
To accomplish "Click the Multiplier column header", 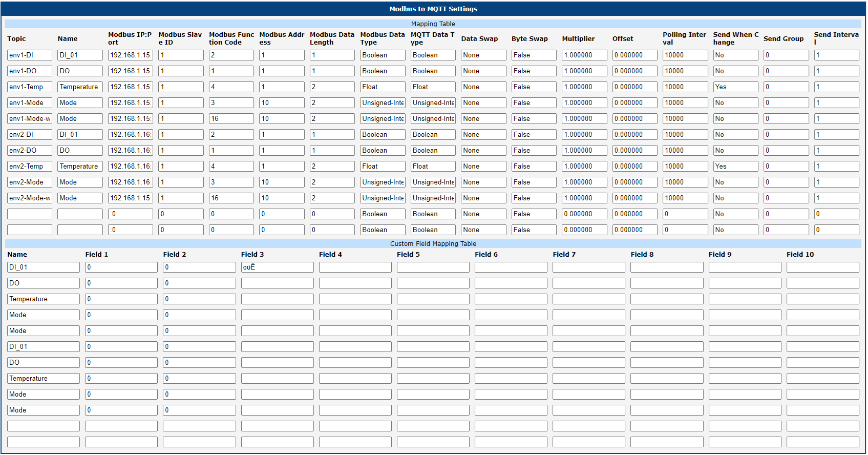I will coord(578,38).
